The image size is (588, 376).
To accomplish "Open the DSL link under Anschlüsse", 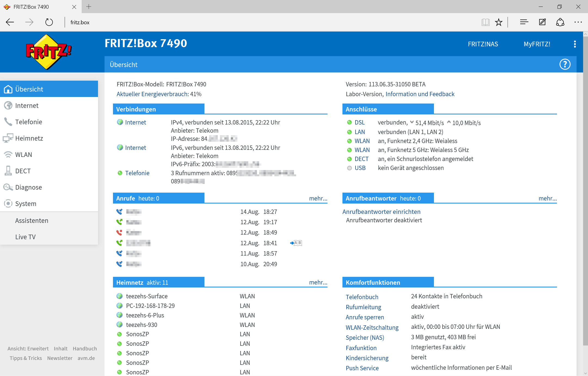I will [x=360, y=123].
